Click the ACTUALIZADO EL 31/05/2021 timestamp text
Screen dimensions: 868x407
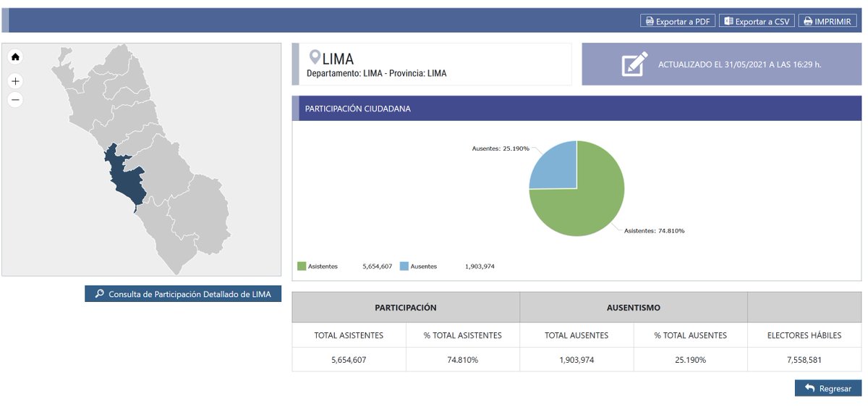point(740,64)
